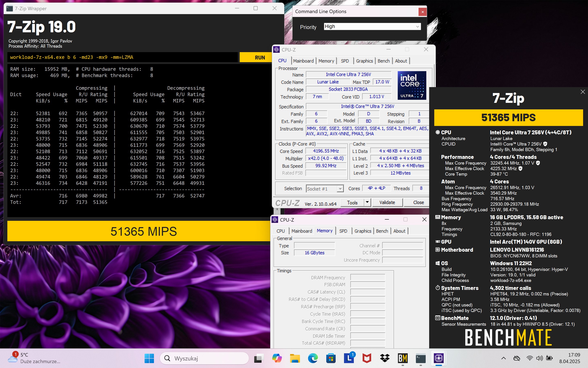
Task: Click the cloud sync tray icon
Action: click(517, 358)
